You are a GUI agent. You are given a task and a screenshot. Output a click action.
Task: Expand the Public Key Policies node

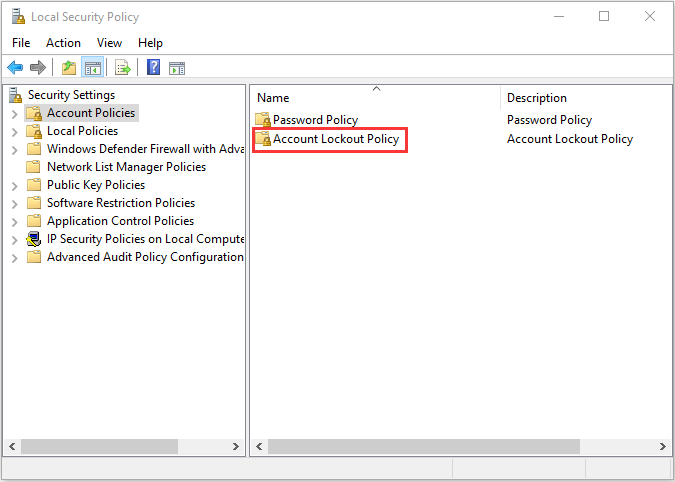(x=15, y=186)
